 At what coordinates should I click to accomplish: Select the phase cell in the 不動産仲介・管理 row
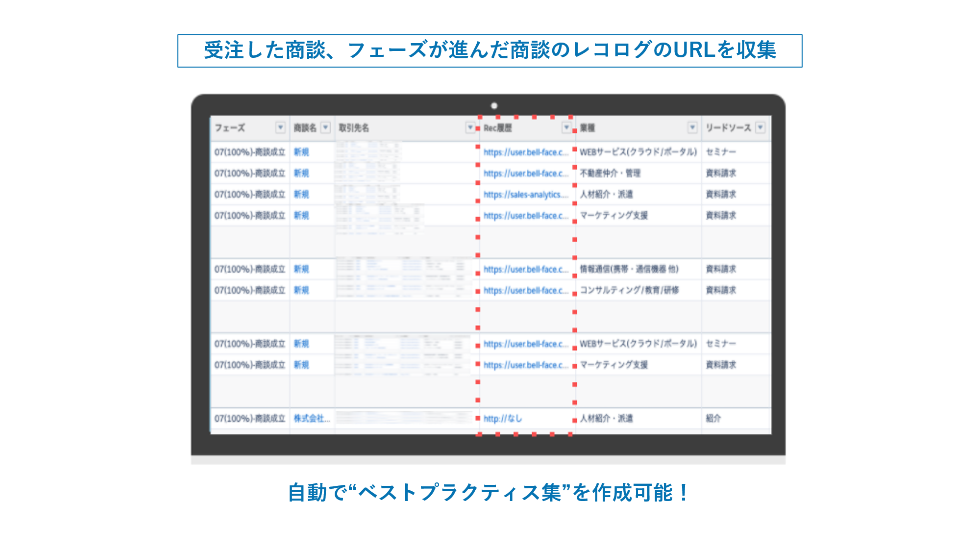pyautogui.click(x=250, y=173)
